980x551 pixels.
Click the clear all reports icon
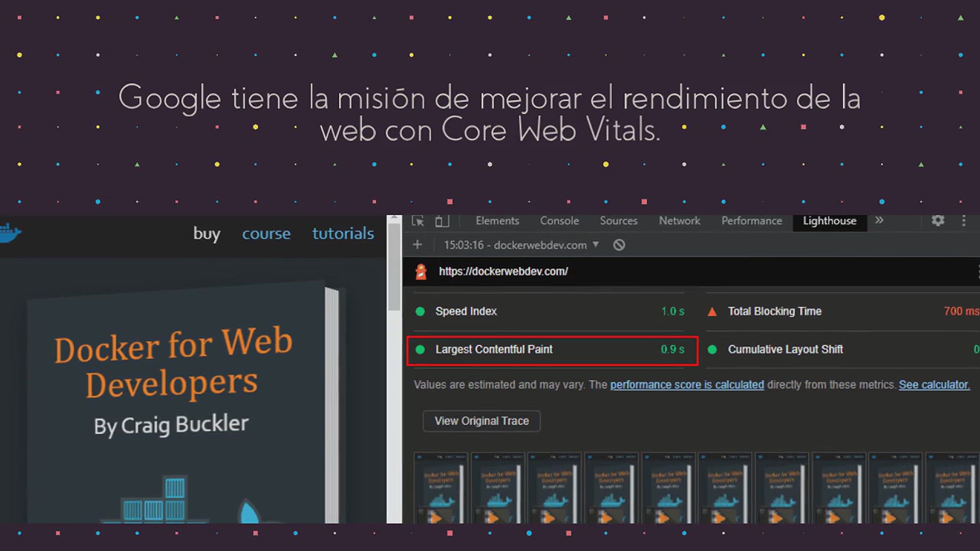coord(619,245)
